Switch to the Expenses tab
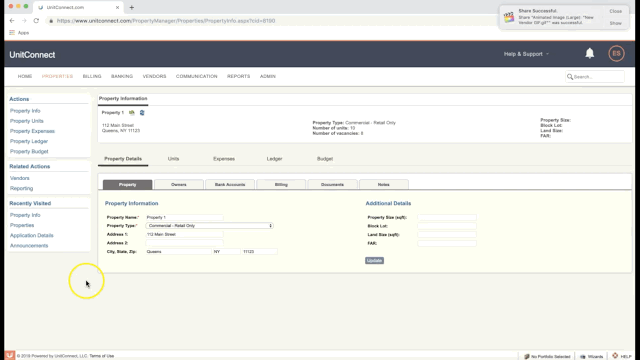 224,159
